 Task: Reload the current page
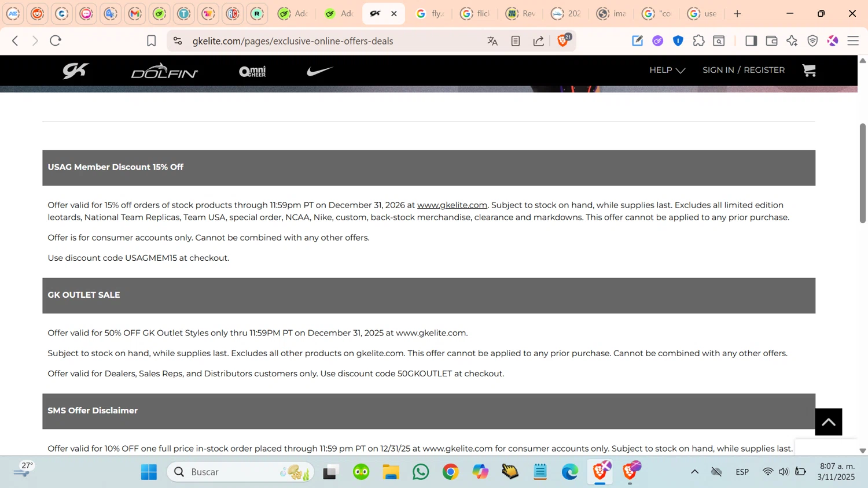pyautogui.click(x=56, y=40)
